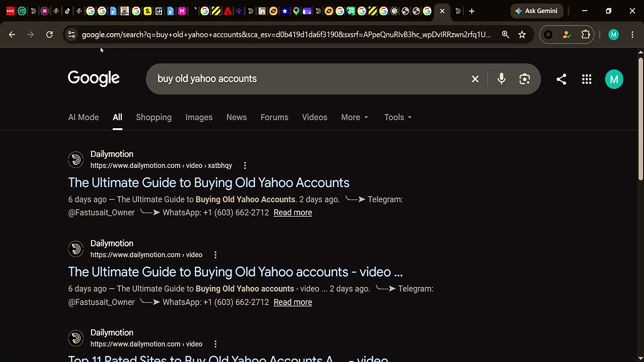This screenshot has width=644, height=362.
Task: Open options dots for third Dailymotion result
Action: [x=215, y=344]
